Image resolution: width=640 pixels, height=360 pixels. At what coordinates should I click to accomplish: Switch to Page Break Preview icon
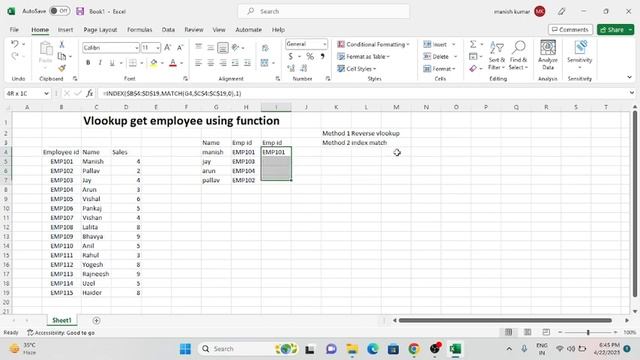pyautogui.click(x=546, y=332)
